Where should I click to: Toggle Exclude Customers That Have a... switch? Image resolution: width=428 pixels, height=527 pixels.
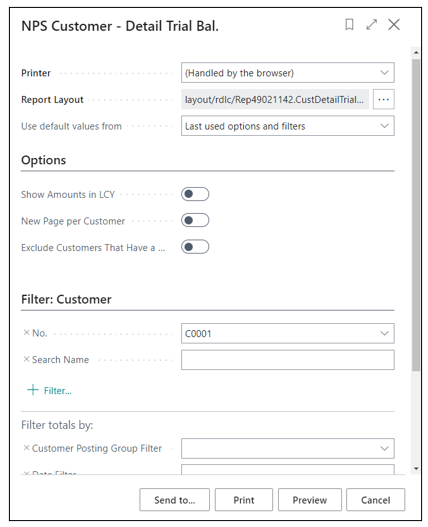[195, 247]
